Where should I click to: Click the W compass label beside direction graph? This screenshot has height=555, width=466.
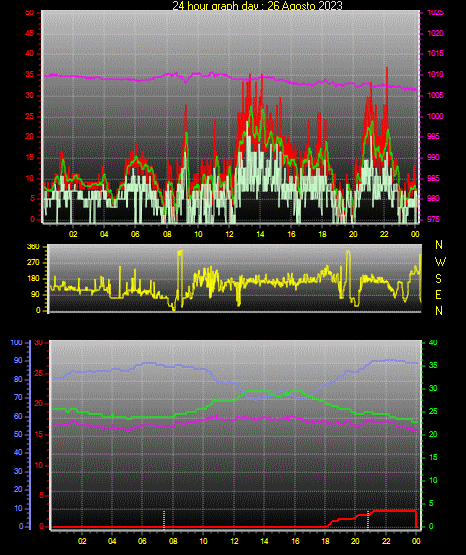(x=440, y=262)
